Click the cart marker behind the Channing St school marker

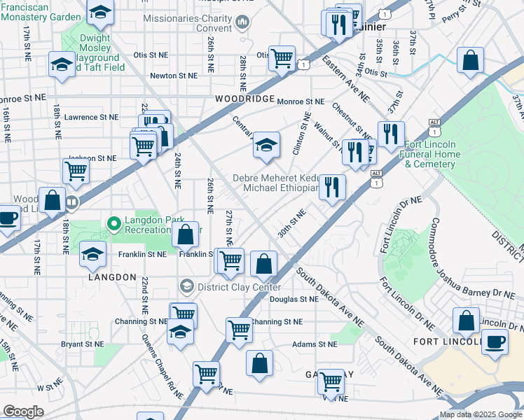(x=184, y=311)
